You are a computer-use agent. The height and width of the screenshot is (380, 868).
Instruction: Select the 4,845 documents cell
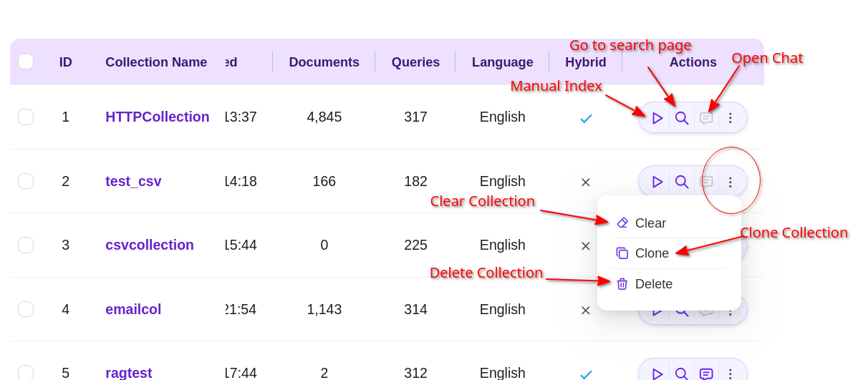[x=324, y=117]
